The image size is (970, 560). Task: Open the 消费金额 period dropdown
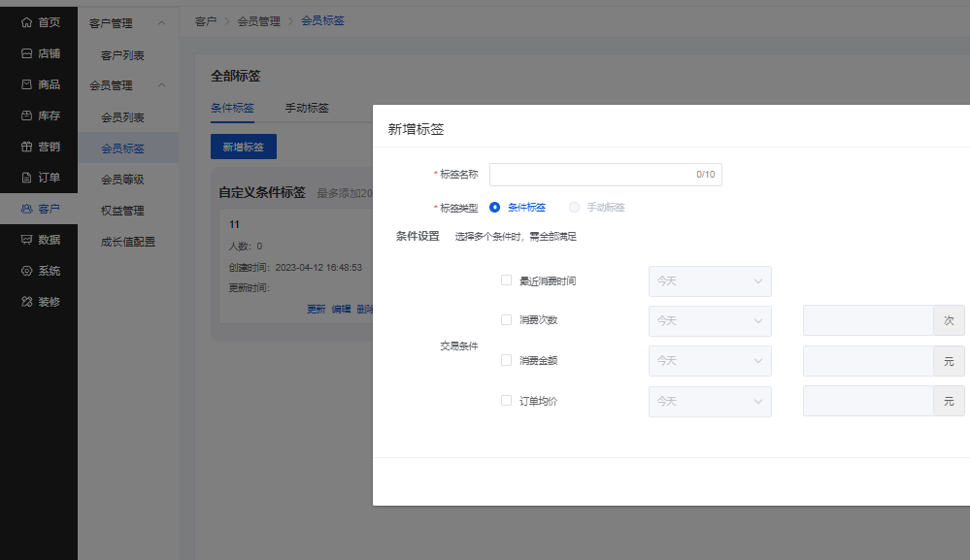pos(710,361)
